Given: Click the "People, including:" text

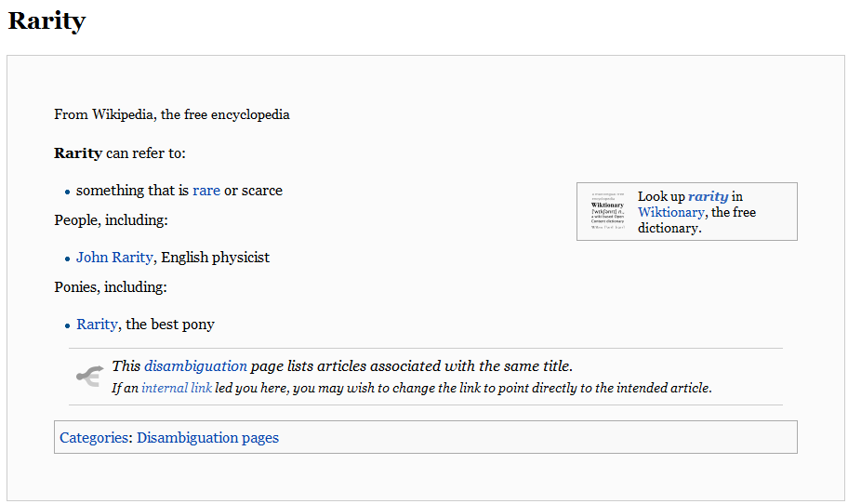Looking at the screenshot, I should click(111, 220).
